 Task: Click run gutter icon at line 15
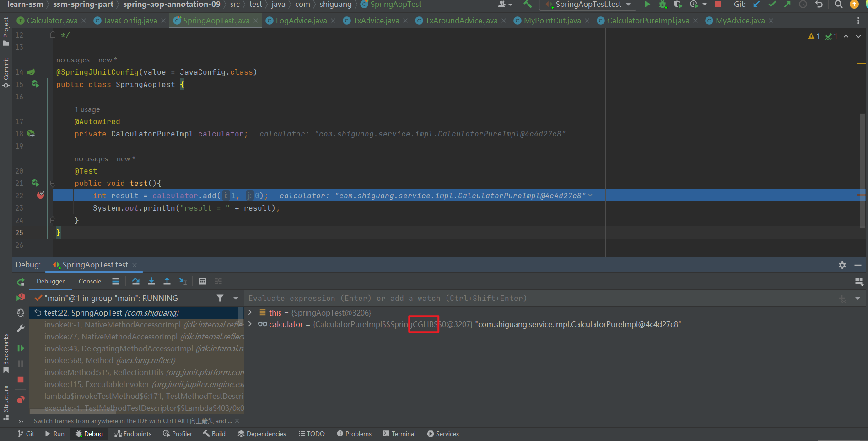click(35, 84)
